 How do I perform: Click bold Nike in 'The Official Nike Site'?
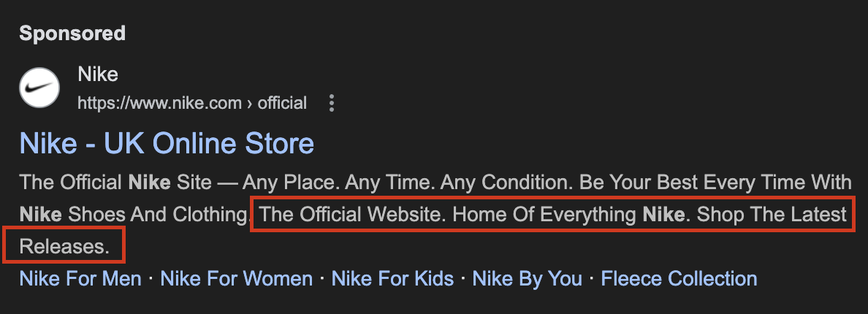click(x=149, y=182)
